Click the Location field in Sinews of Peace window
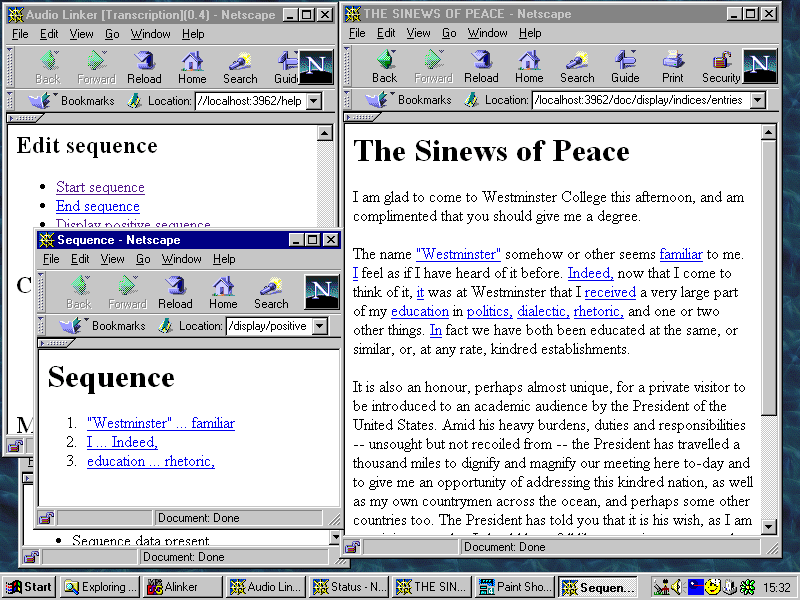The image size is (800, 600). (x=641, y=100)
